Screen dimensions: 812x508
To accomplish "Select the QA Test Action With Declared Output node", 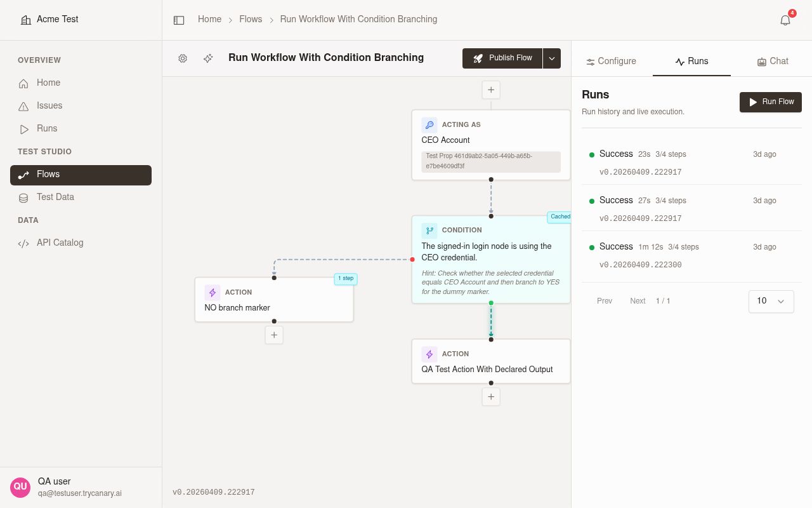I will [491, 361].
